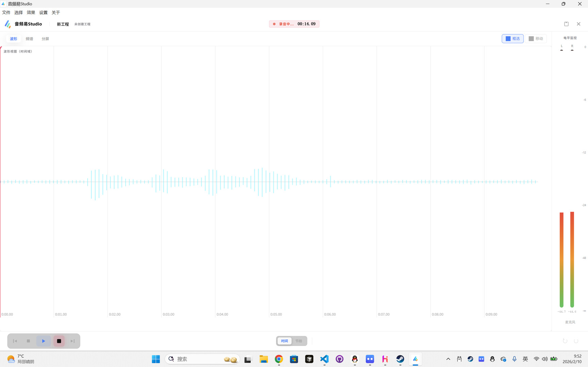This screenshot has width=588, height=367.
Task: Open 音频易Studio from the taskbar
Action: click(x=415, y=359)
